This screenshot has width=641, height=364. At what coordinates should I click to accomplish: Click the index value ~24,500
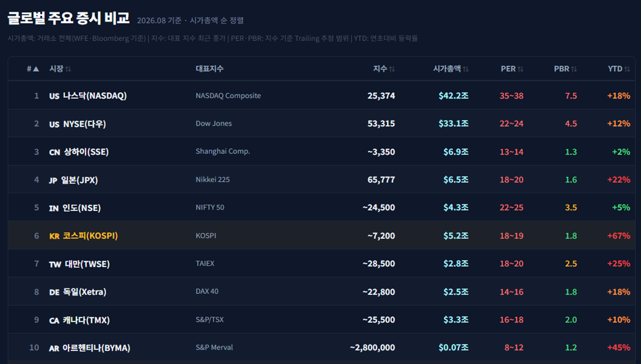click(379, 208)
